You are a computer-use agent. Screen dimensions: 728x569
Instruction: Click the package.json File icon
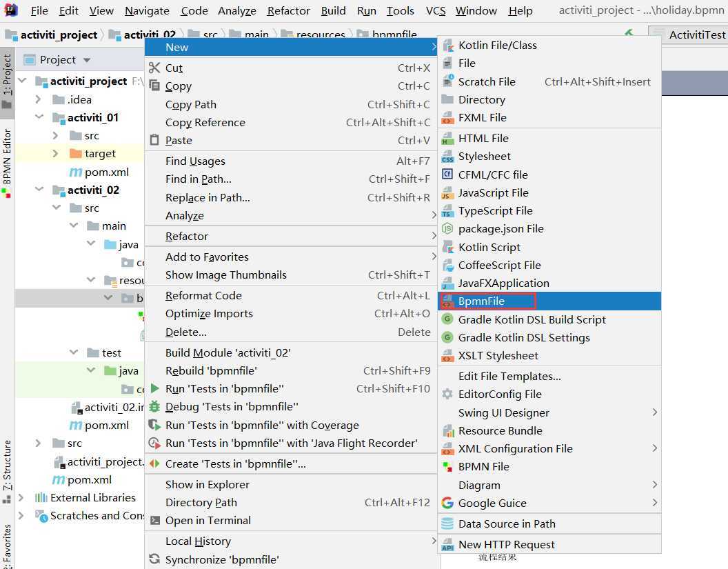pos(447,229)
